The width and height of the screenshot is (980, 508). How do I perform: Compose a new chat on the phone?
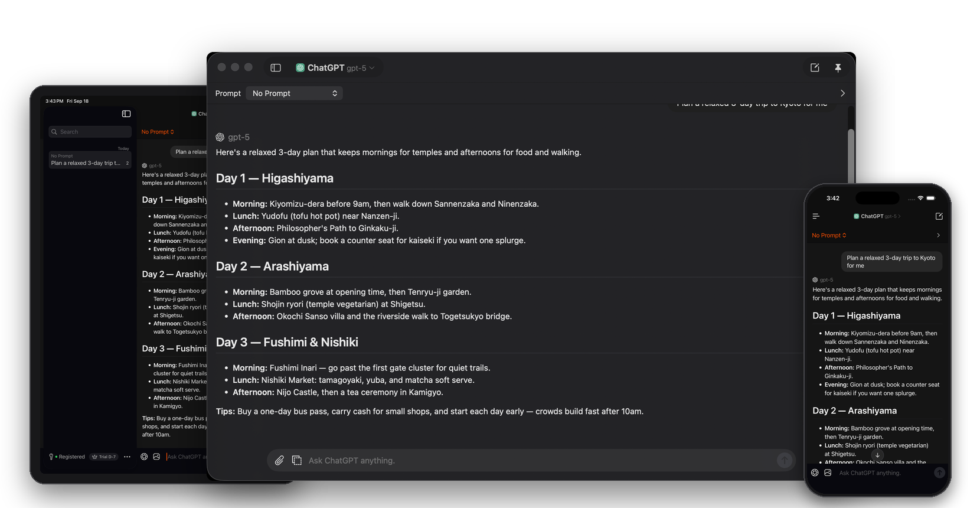point(939,216)
